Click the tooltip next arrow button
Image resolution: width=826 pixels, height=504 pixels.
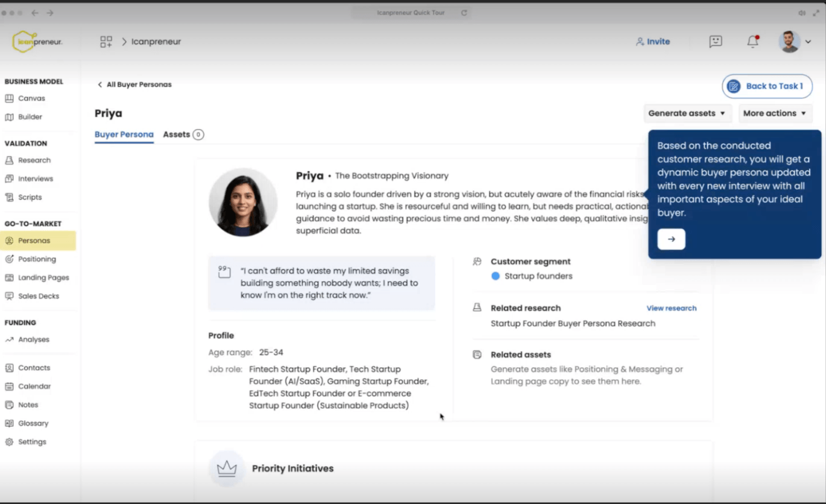pos(671,239)
